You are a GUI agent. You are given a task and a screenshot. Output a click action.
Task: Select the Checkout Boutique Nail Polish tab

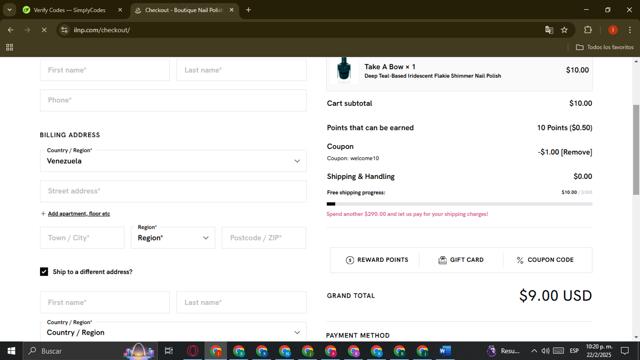pyautogui.click(x=184, y=10)
